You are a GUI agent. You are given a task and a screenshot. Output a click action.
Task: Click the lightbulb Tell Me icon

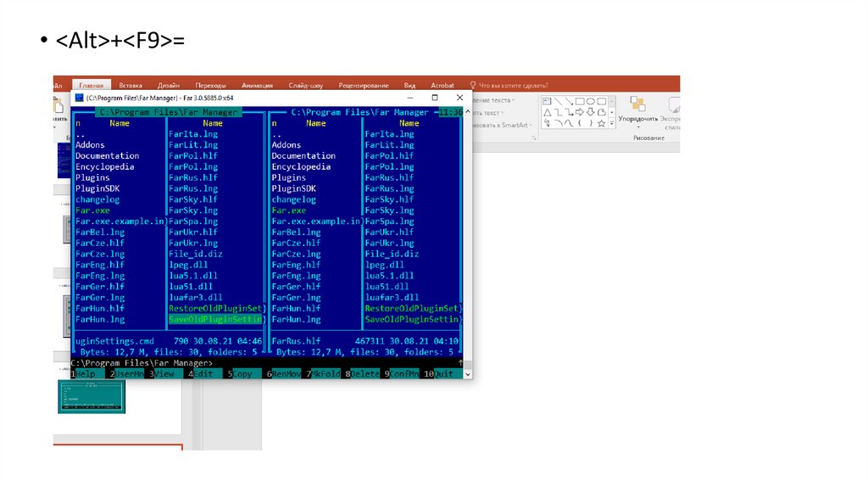473,86
